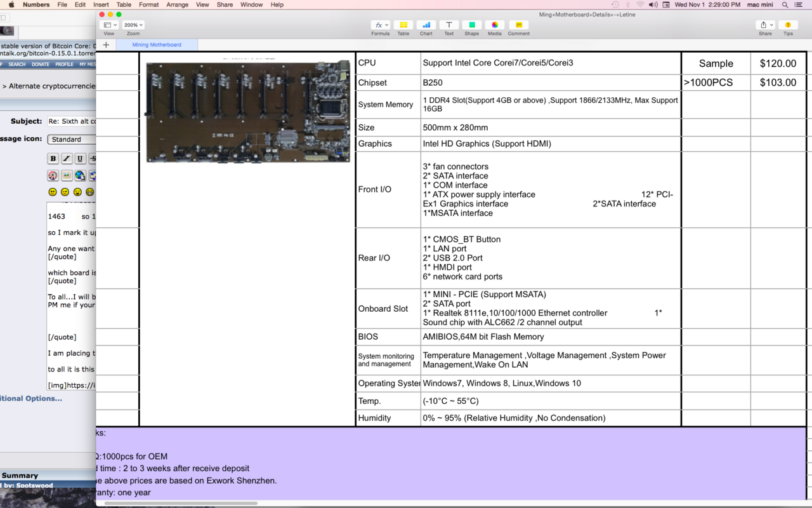
Task: Add a Comment from the toolbar
Action: [518, 25]
